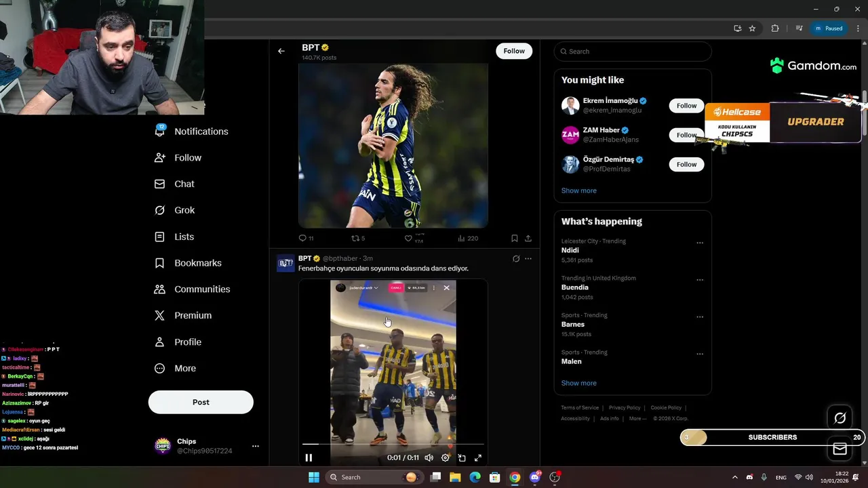Show hidden system tray icons
This screenshot has height=488, width=868.
click(735, 477)
